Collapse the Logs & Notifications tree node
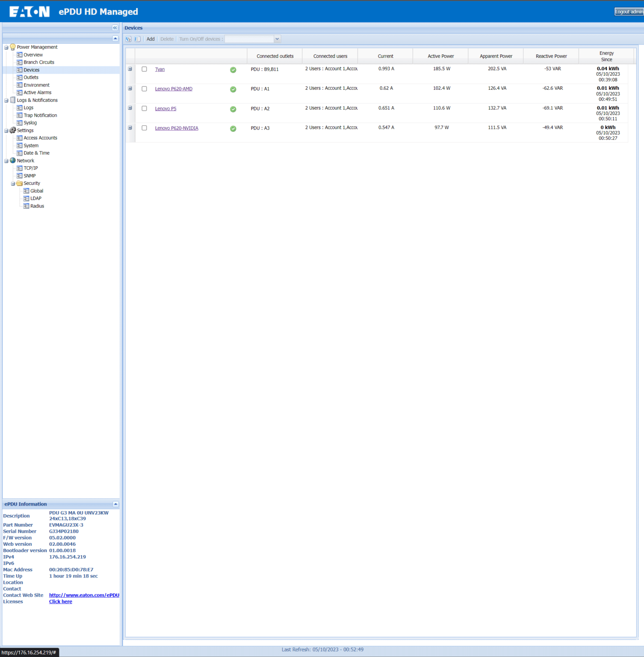This screenshot has width=644, height=657. point(6,101)
